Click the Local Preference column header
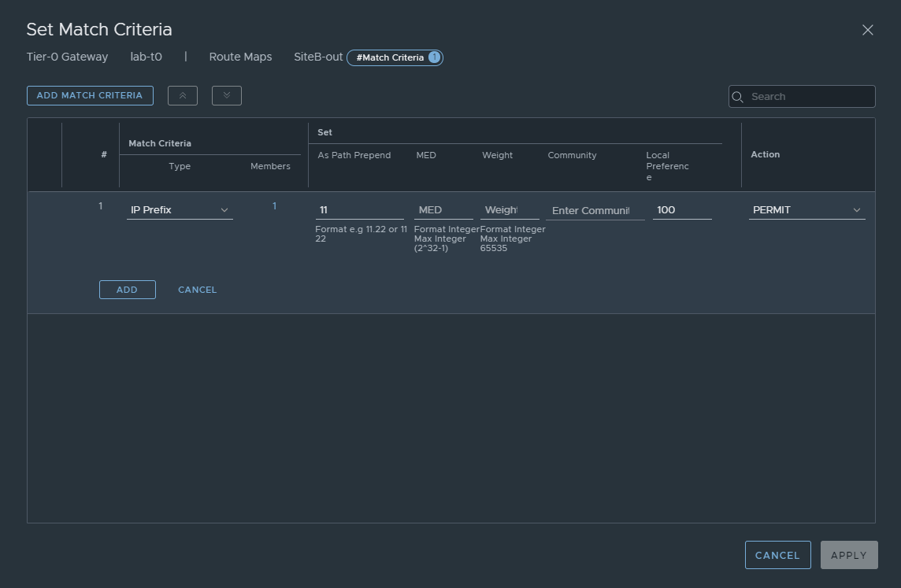 point(667,166)
